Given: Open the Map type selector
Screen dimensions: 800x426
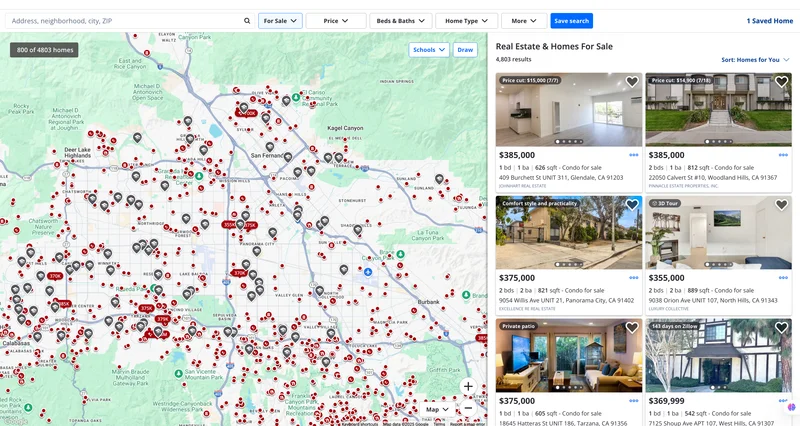Looking at the screenshot, I should [x=437, y=409].
